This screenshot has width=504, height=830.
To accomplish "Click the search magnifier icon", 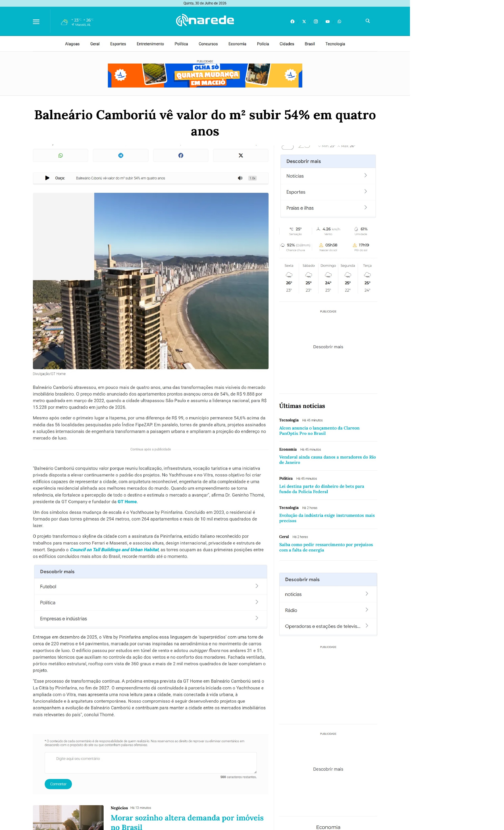I will (367, 21).
